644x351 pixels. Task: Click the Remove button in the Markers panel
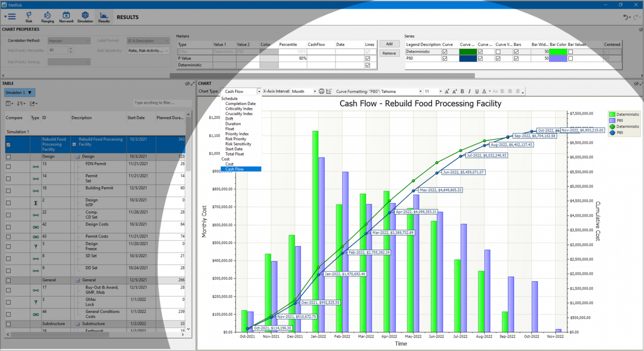(x=389, y=53)
